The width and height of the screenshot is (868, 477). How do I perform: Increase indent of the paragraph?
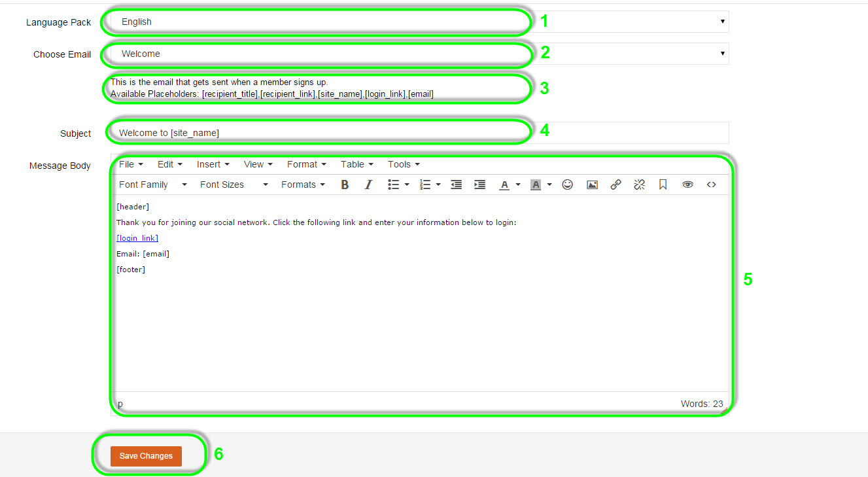coord(479,185)
